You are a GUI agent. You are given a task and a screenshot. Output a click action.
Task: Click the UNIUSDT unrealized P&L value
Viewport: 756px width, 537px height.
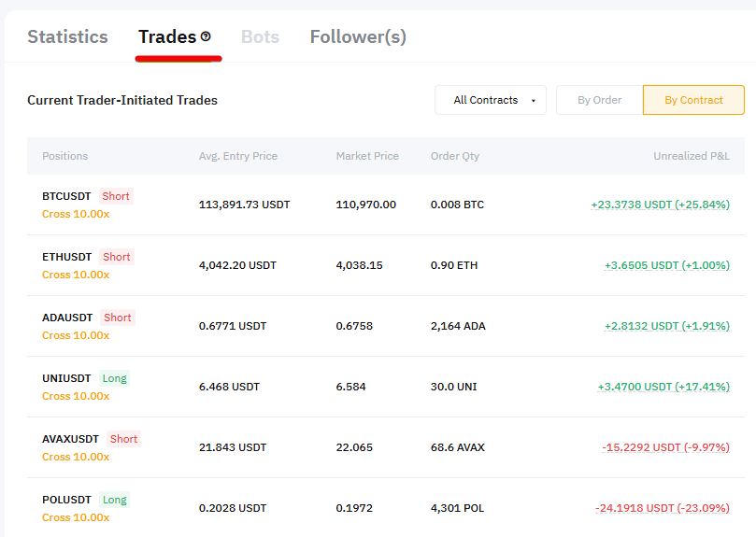663,387
